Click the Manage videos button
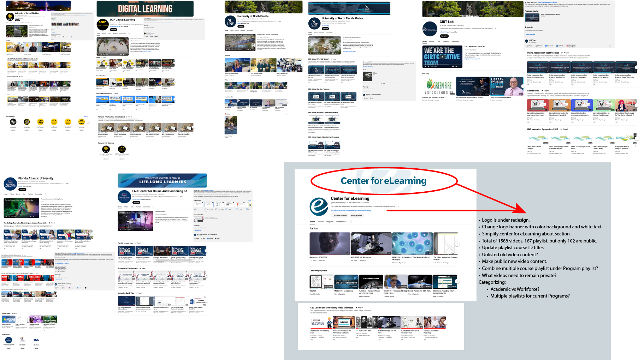The width and height of the screenshot is (644, 360). point(356,215)
